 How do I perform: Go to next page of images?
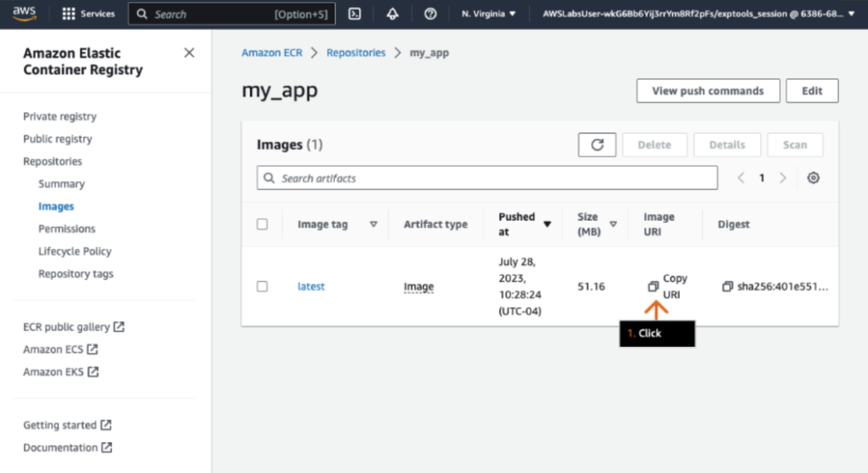(x=783, y=178)
